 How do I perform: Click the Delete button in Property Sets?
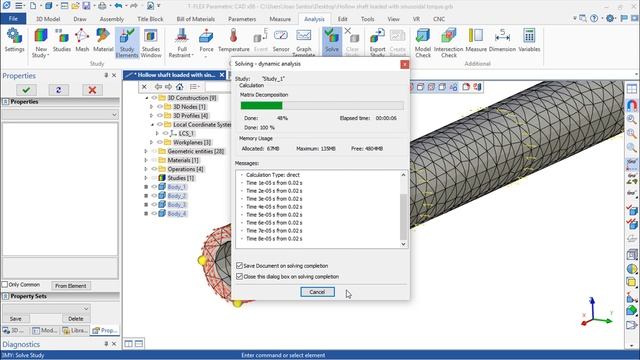coord(76,318)
